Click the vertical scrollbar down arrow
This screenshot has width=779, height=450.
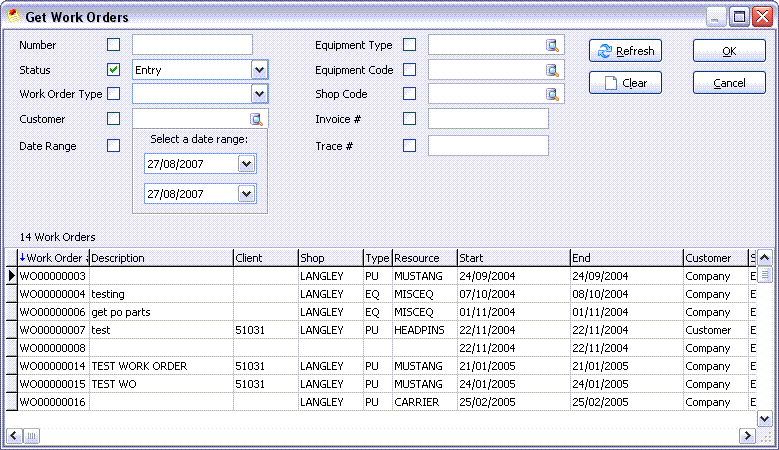tap(765, 419)
